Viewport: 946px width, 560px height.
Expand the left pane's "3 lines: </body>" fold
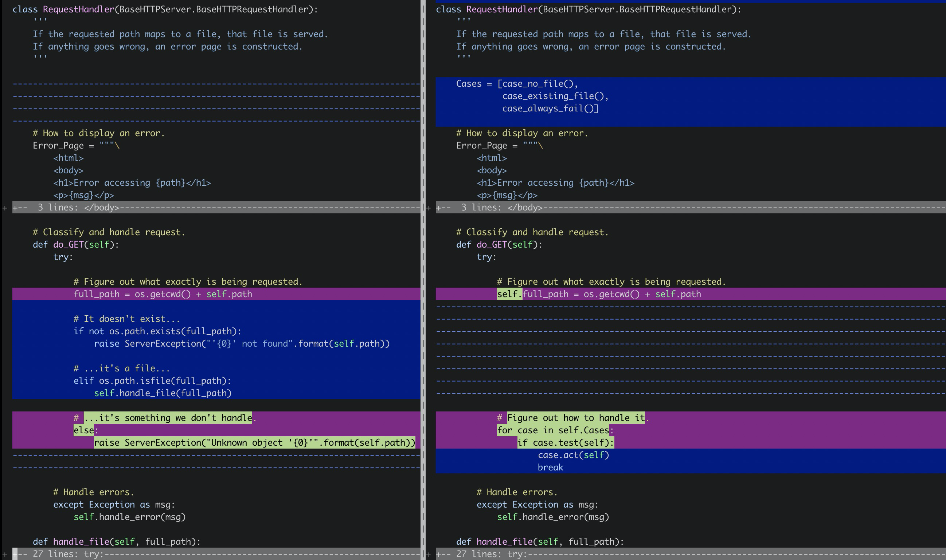(216, 207)
